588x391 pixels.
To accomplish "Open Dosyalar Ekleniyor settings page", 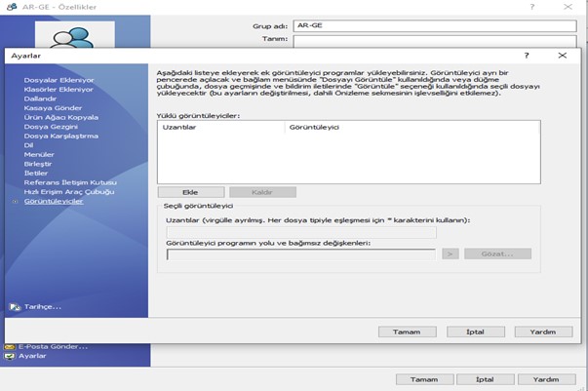I will coord(59,80).
